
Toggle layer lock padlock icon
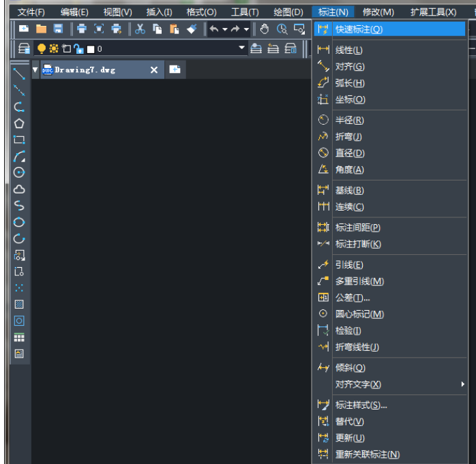[x=78, y=48]
